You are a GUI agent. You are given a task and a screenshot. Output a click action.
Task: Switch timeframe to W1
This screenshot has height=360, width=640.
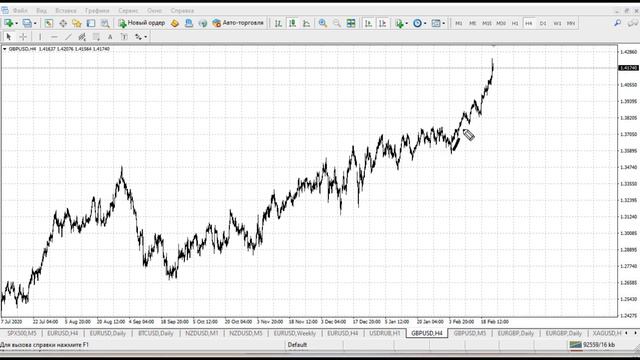(x=557, y=24)
